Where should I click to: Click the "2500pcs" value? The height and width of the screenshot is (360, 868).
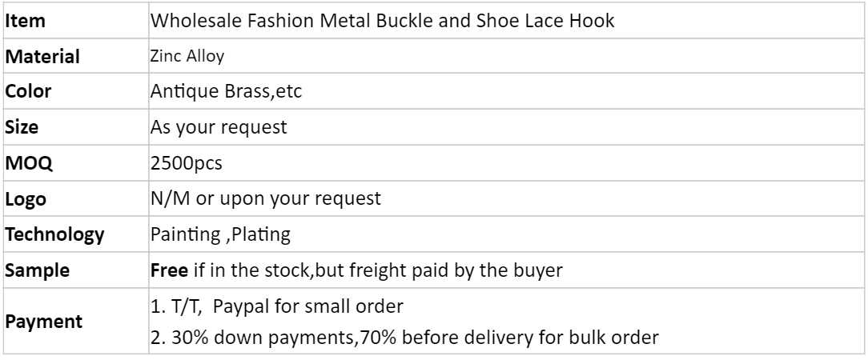pyautogui.click(x=187, y=163)
